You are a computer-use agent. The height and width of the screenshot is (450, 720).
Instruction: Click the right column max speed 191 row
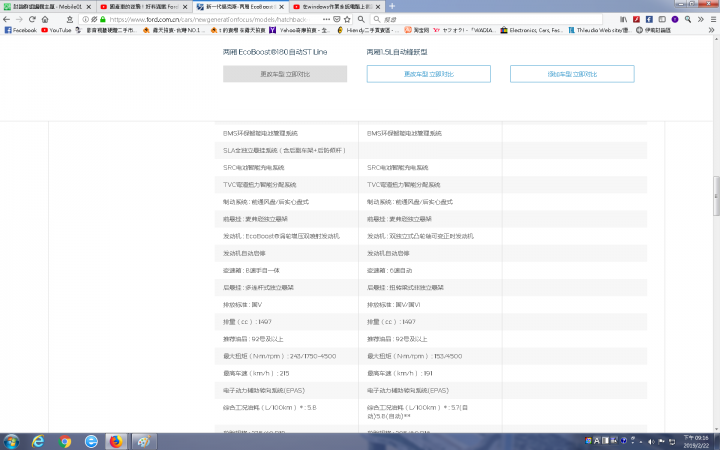[x=430, y=373]
